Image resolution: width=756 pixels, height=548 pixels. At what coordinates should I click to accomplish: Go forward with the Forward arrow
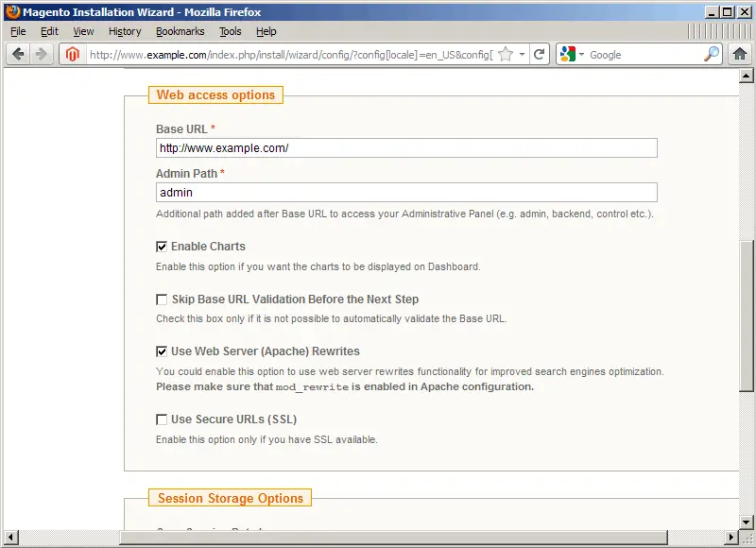tap(42, 54)
